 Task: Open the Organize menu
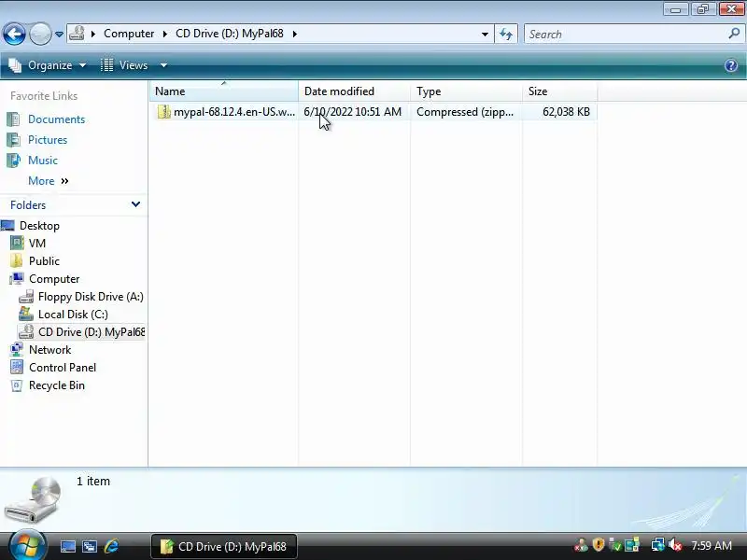(x=48, y=65)
